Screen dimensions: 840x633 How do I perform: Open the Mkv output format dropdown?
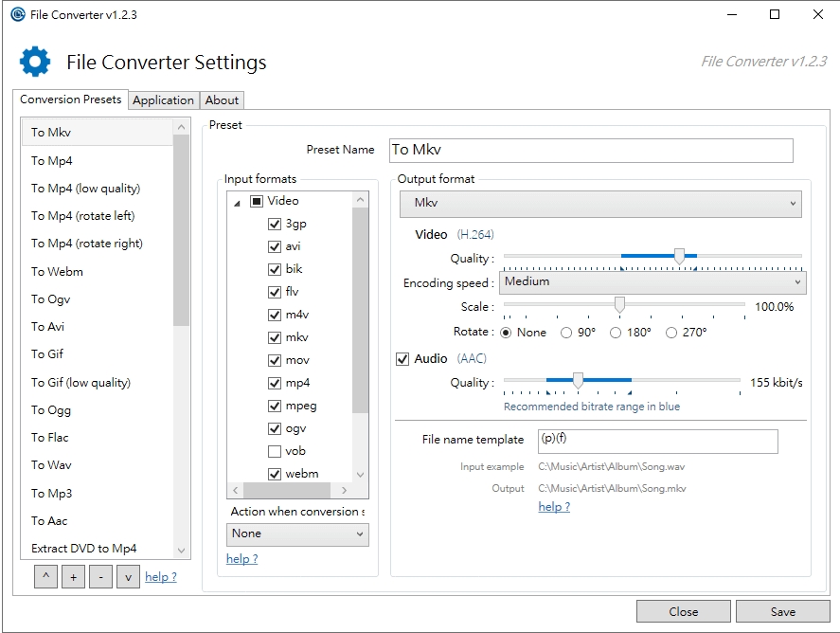[x=600, y=204]
